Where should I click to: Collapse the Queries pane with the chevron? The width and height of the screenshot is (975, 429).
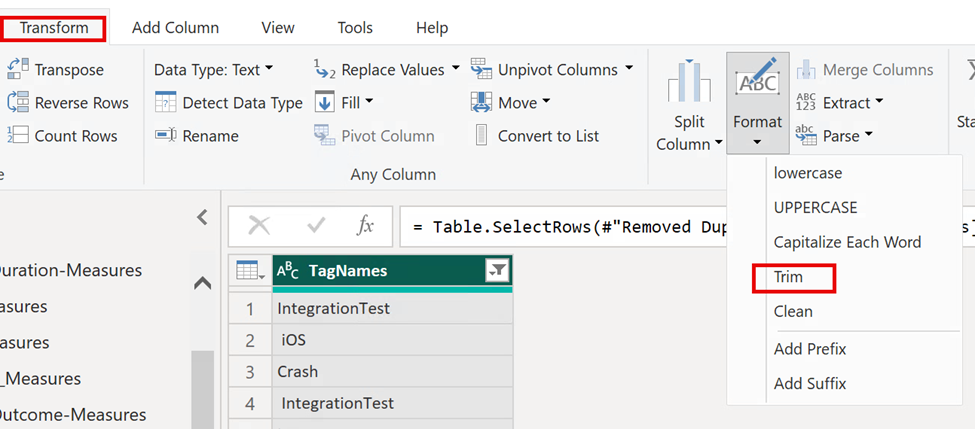[201, 218]
